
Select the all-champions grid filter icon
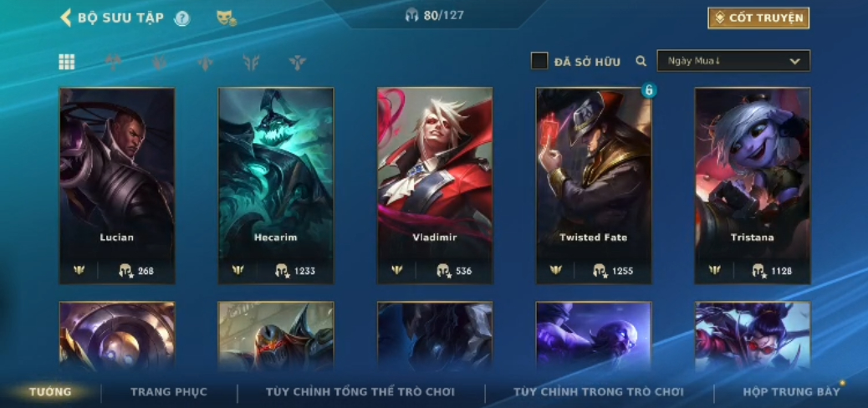pyautogui.click(x=67, y=62)
